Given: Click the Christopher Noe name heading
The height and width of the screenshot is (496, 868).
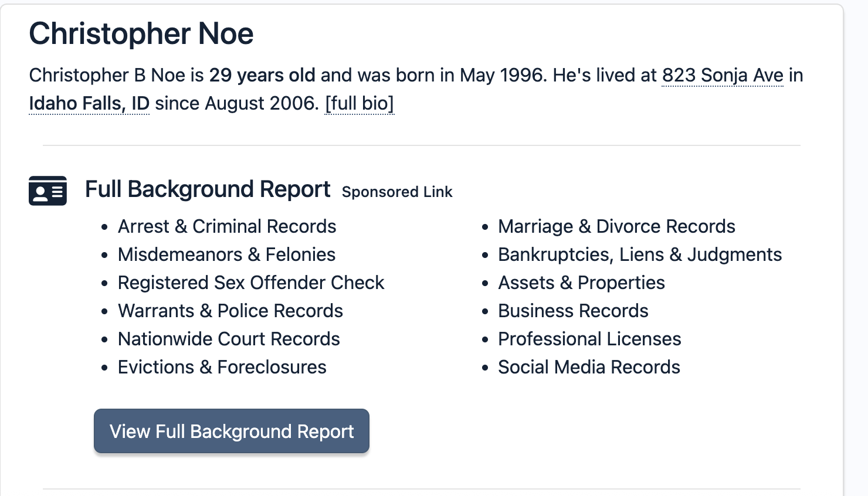Looking at the screenshot, I should tap(141, 34).
